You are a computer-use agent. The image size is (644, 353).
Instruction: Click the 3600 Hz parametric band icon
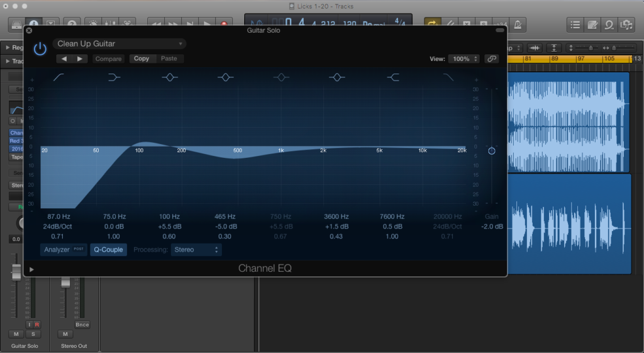pos(337,77)
